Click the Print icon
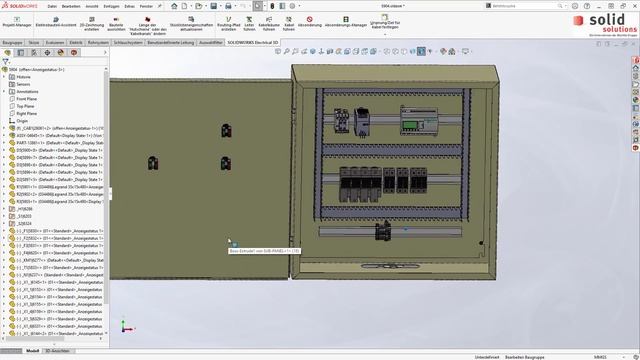This screenshot has height=360, width=640. pyautogui.click(x=228, y=6)
